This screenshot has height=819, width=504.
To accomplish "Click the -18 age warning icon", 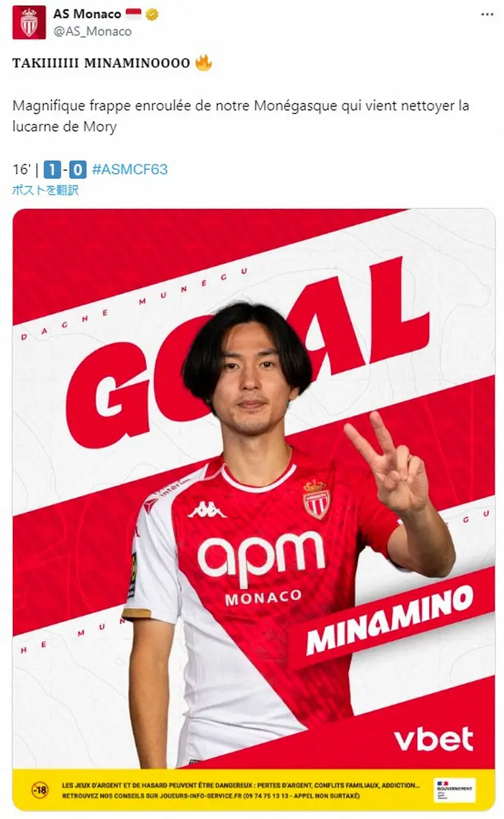I will (40, 790).
